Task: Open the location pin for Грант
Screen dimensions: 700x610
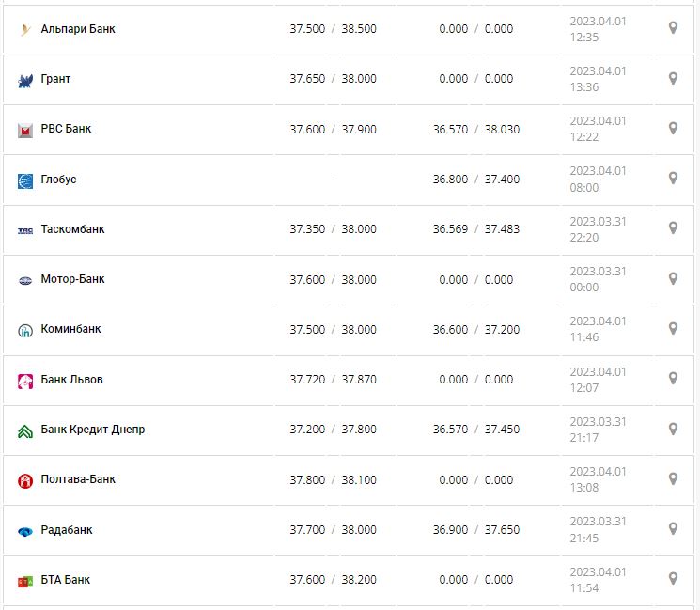Action: click(673, 78)
